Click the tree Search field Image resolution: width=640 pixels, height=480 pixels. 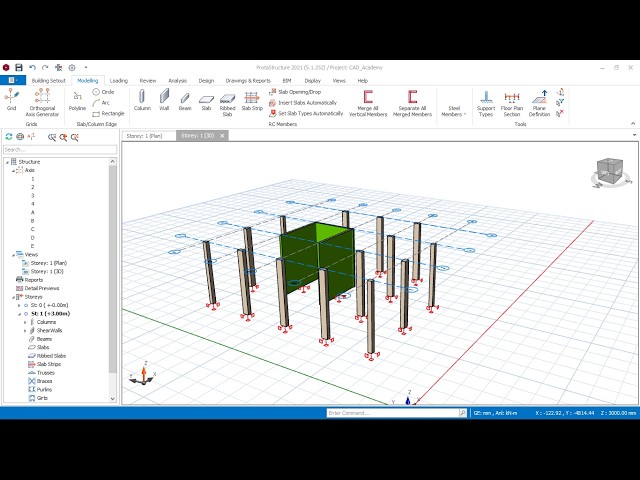(60, 149)
